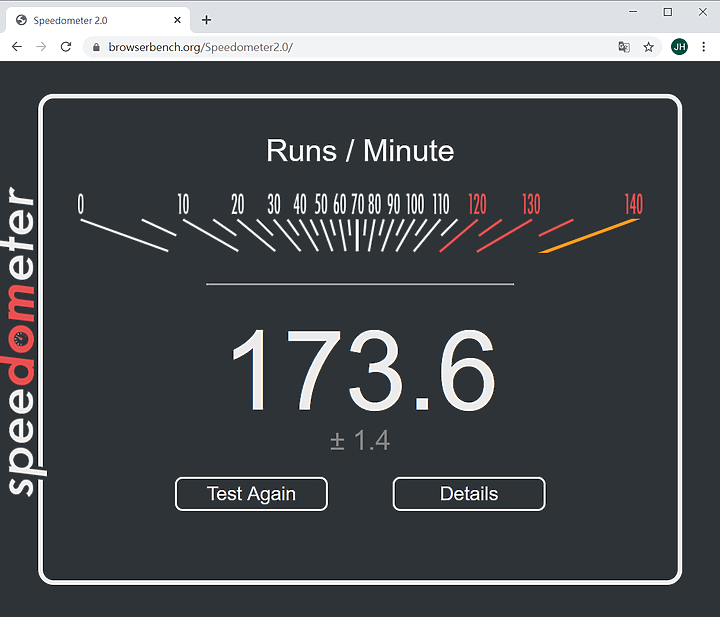Click the speedometer logo

click(x=22, y=341)
